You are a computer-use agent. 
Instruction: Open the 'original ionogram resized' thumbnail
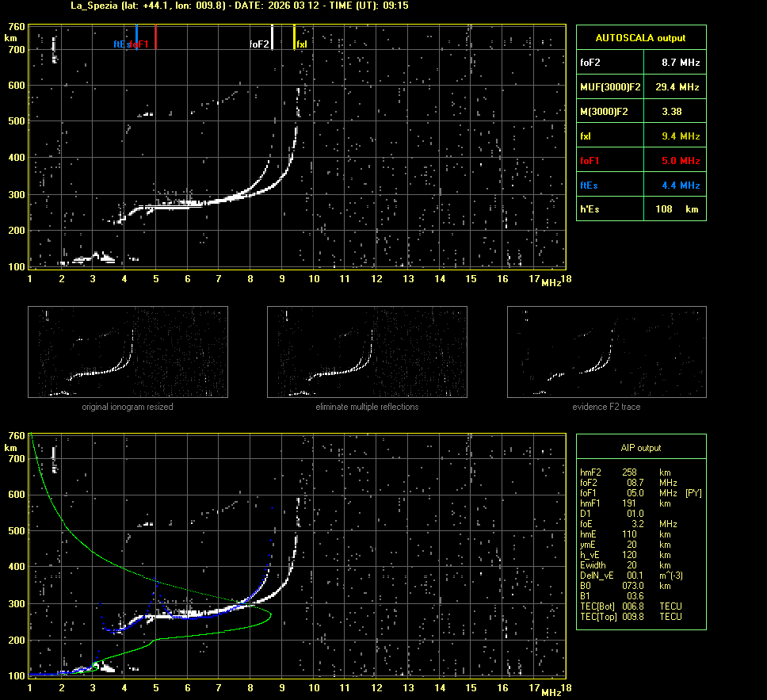[128, 351]
